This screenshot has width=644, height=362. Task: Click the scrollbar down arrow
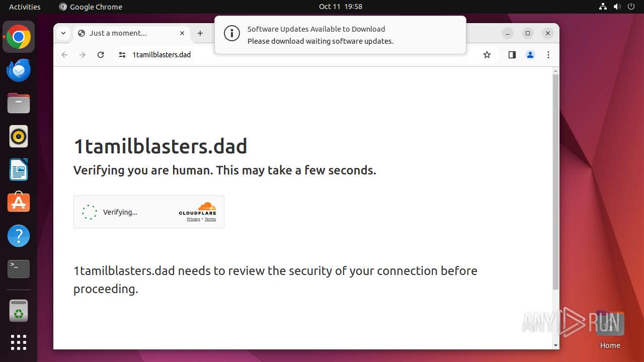(555, 345)
